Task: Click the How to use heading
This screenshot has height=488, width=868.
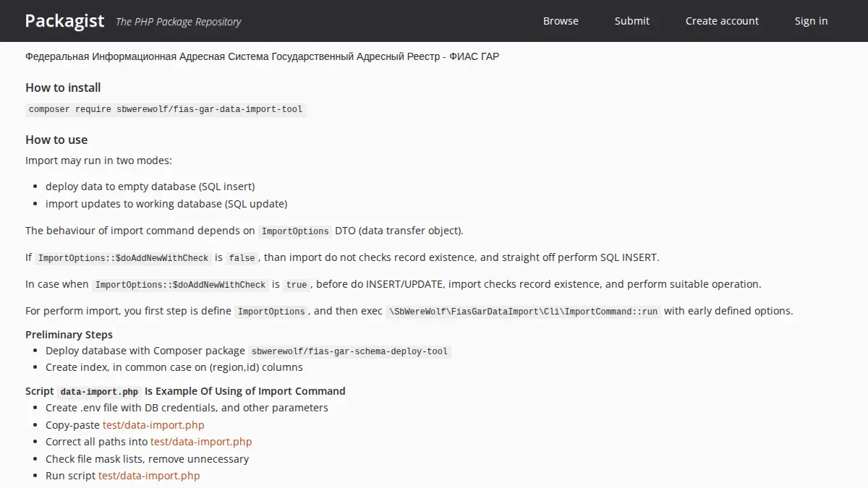Action: point(56,140)
